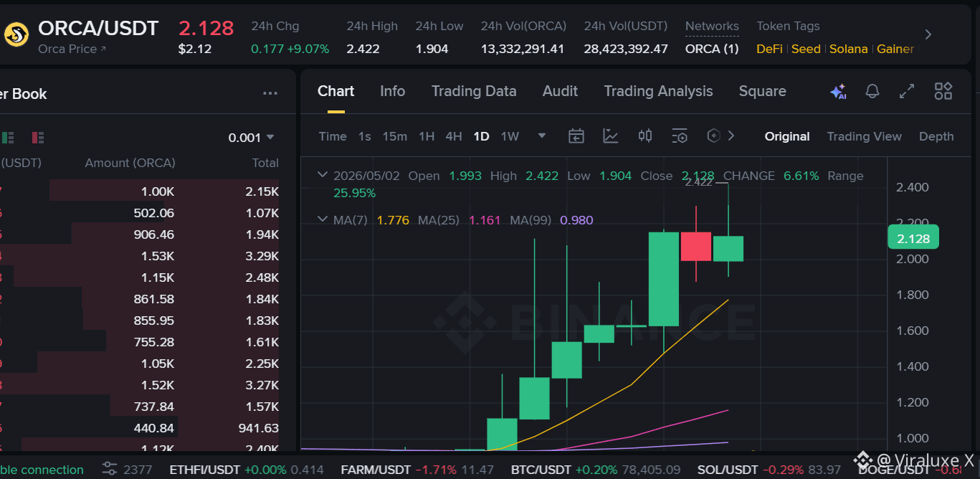Click the 24h Vol(USDT) value 28,423,392.47
The height and width of the screenshot is (479, 980).
coord(626,49)
